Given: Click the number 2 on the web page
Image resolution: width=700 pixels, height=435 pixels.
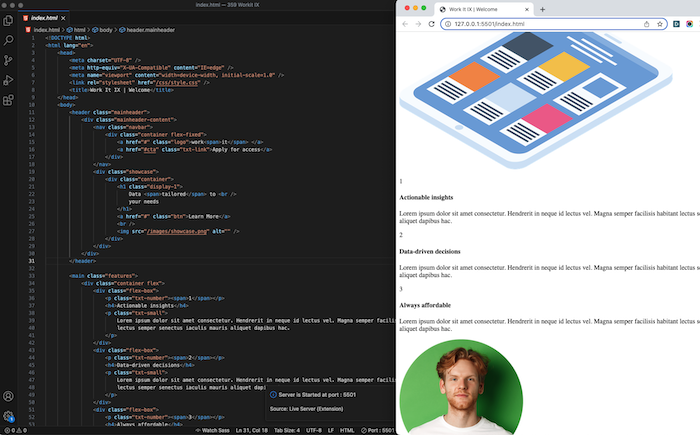Looking at the screenshot, I should pyautogui.click(x=401, y=235).
